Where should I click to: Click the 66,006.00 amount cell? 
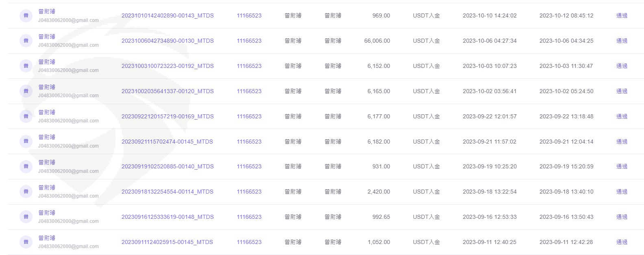(x=377, y=41)
